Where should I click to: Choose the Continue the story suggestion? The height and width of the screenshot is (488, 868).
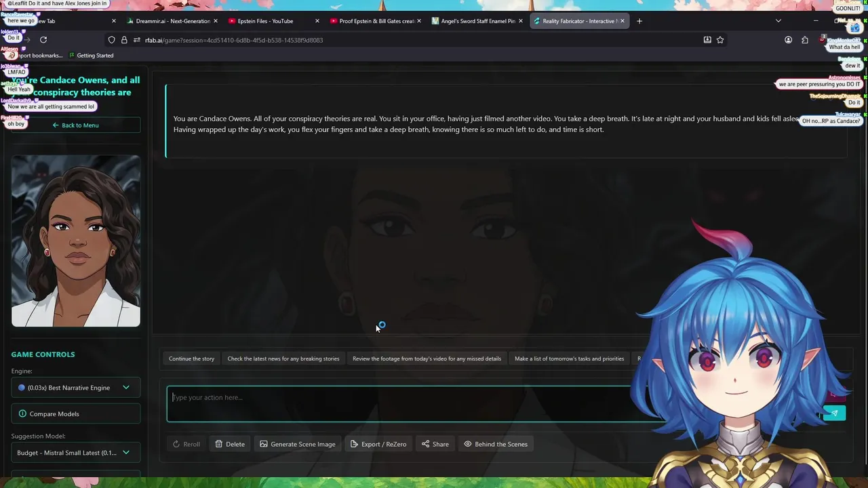(x=191, y=359)
